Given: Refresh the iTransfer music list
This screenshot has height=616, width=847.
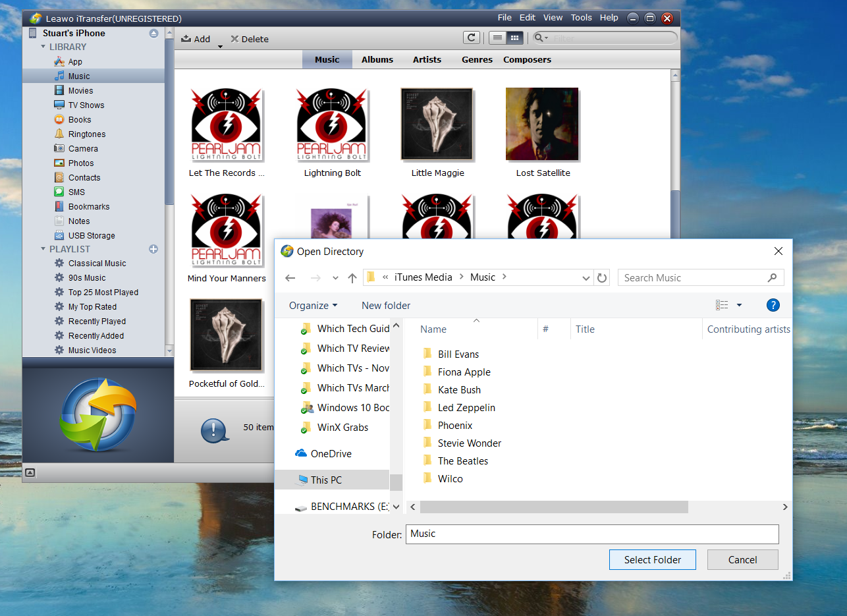Looking at the screenshot, I should pyautogui.click(x=471, y=38).
